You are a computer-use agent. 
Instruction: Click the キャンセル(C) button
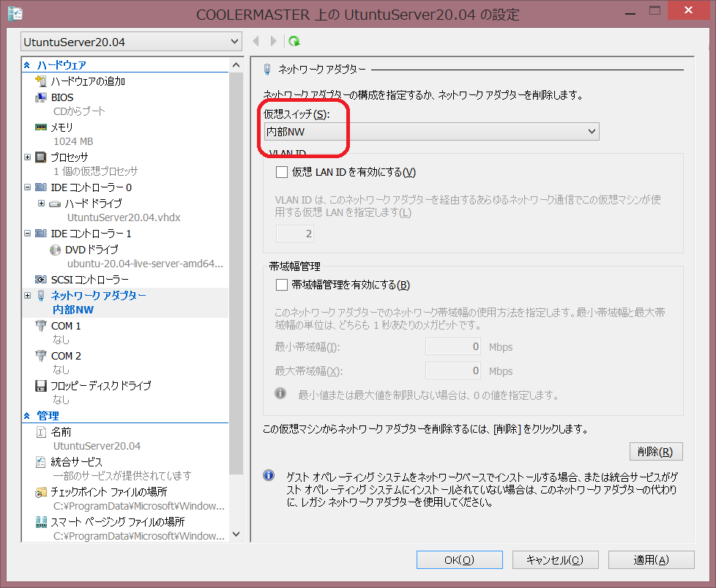click(555, 559)
